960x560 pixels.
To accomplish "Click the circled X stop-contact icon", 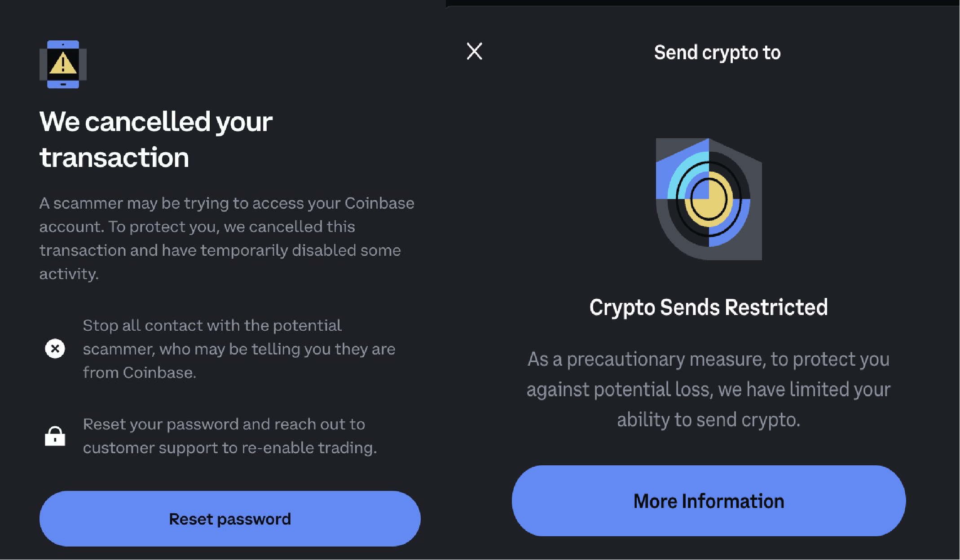I will click(55, 349).
